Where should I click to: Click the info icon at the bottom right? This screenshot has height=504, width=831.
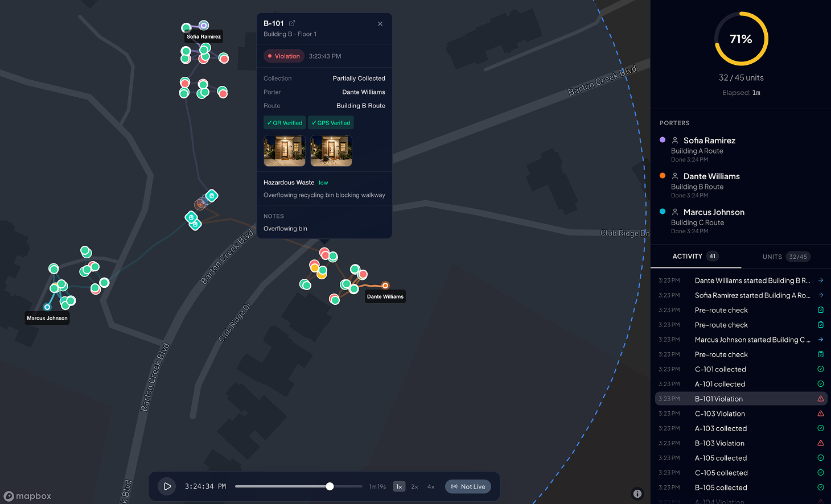pos(637,493)
